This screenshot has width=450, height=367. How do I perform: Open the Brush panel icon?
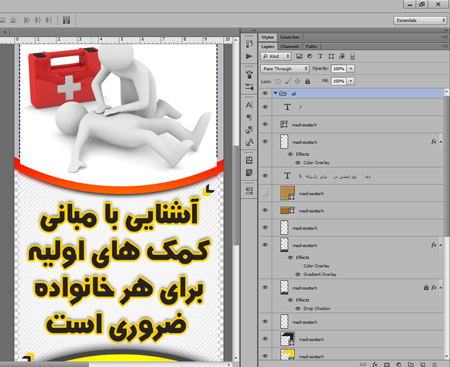click(249, 74)
